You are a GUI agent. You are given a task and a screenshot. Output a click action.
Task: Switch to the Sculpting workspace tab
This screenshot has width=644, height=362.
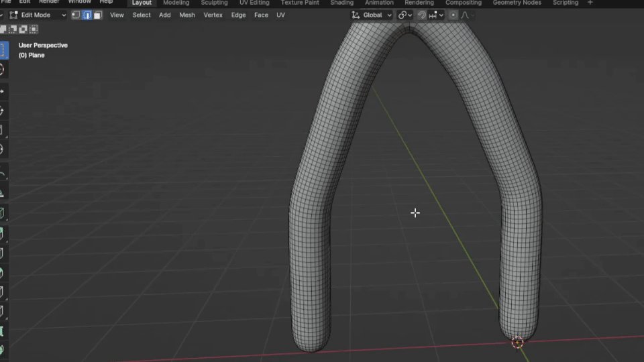pos(214,3)
